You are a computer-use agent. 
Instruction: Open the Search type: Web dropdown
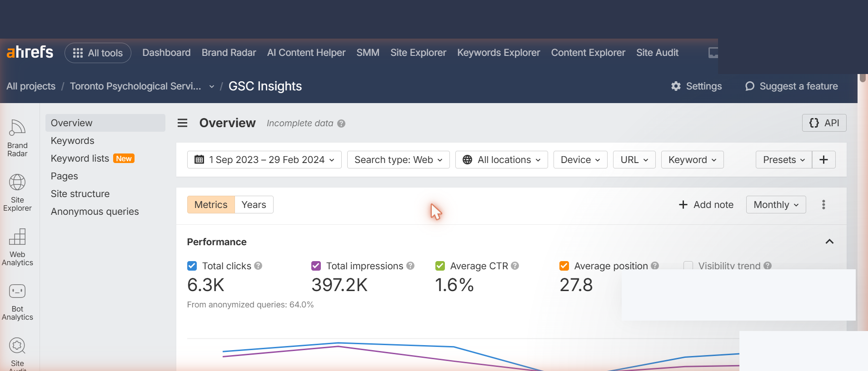pos(398,160)
